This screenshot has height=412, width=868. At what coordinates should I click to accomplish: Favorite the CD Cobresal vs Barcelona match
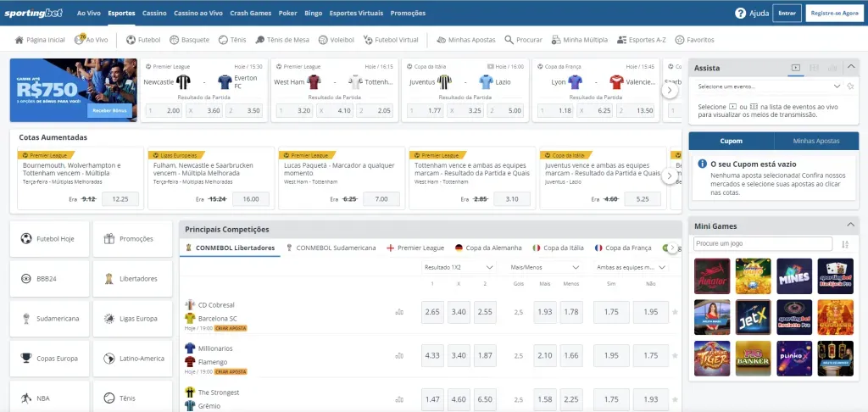point(675,312)
